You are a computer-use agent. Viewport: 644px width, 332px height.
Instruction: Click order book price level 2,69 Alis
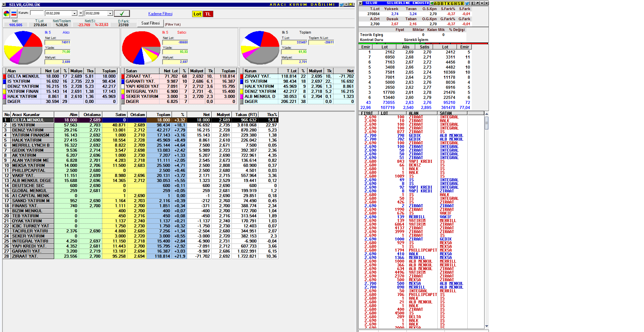tap(409, 52)
